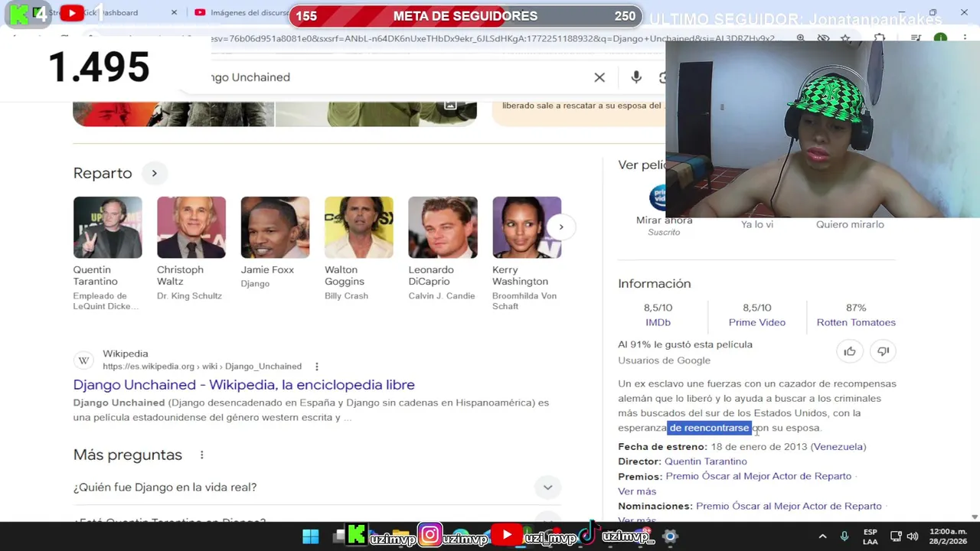Image resolution: width=980 pixels, height=551 pixels.
Task: Start voice search with the microphone icon
Action: click(636, 77)
